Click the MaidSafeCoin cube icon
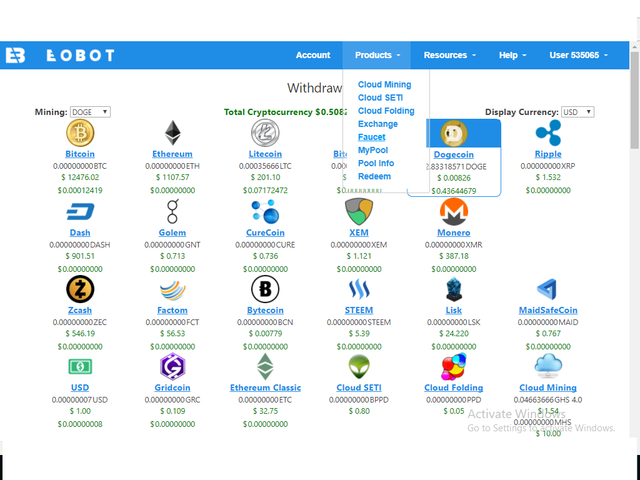Viewport: 640px width, 480px height. coord(547,289)
